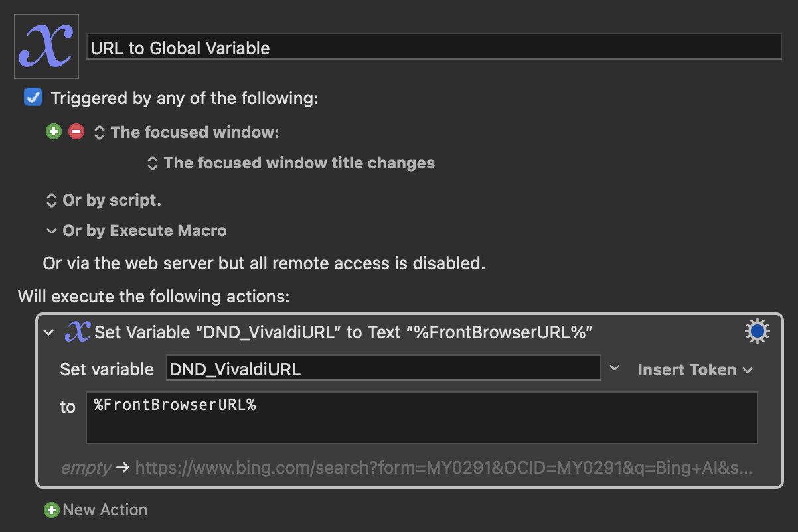Click the New Action label

[105, 510]
